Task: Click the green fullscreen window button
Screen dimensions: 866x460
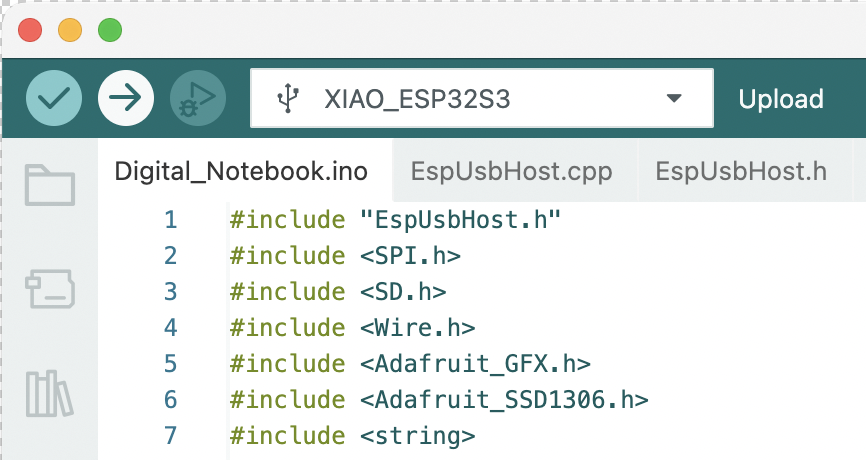Action: click(x=109, y=30)
